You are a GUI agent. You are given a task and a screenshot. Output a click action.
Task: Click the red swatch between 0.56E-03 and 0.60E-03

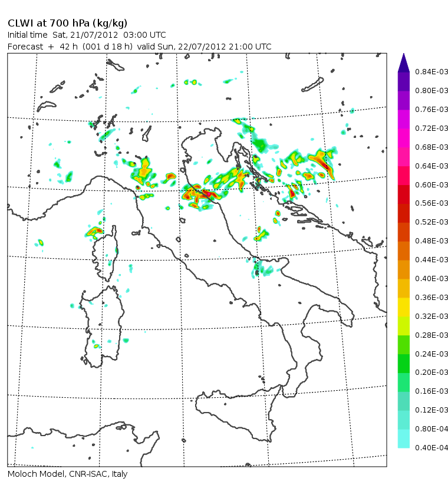coord(403,194)
